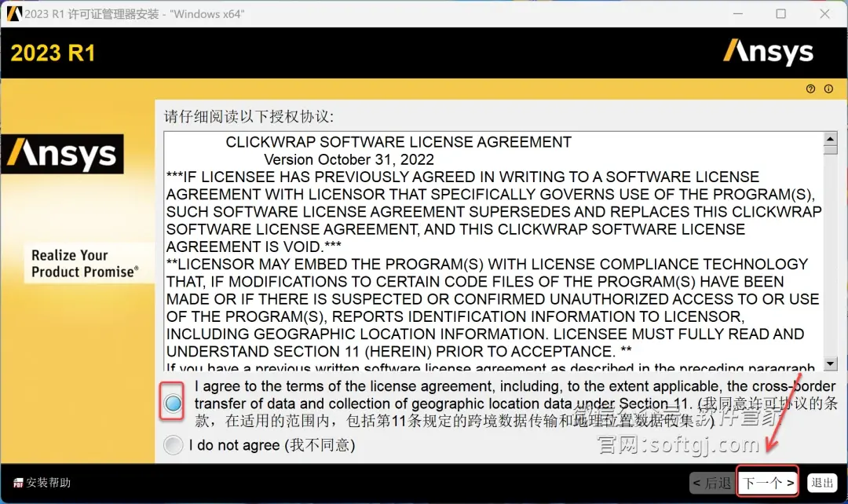Image resolution: width=848 pixels, height=504 pixels.
Task: Click the 'Realize Your Product Promise' tagline
Action: (85, 263)
